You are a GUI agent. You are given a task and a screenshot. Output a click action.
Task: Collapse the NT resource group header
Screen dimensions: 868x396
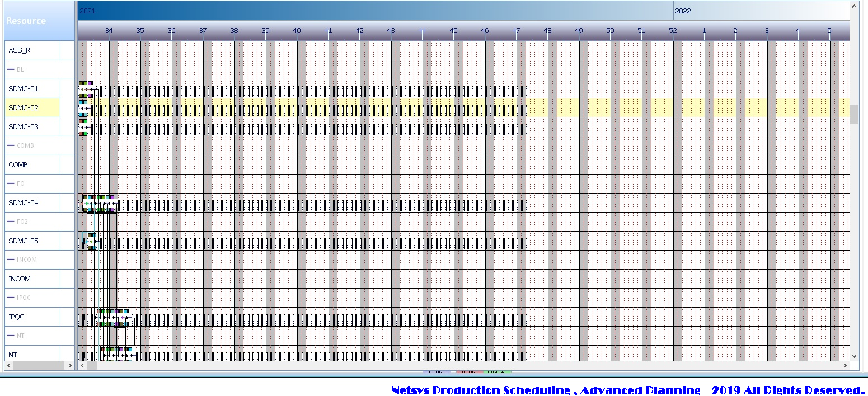[x=11, y=336]
